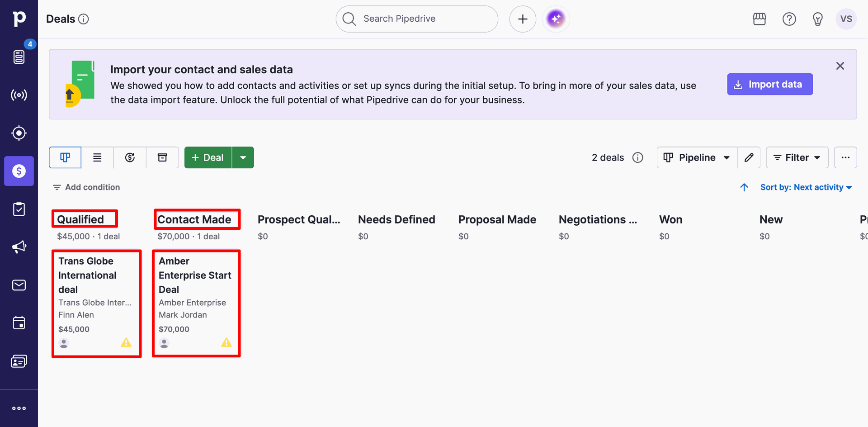
Task: Click Mark Jordan contact name
Action: pyautogui.click(x=183, y=315)
